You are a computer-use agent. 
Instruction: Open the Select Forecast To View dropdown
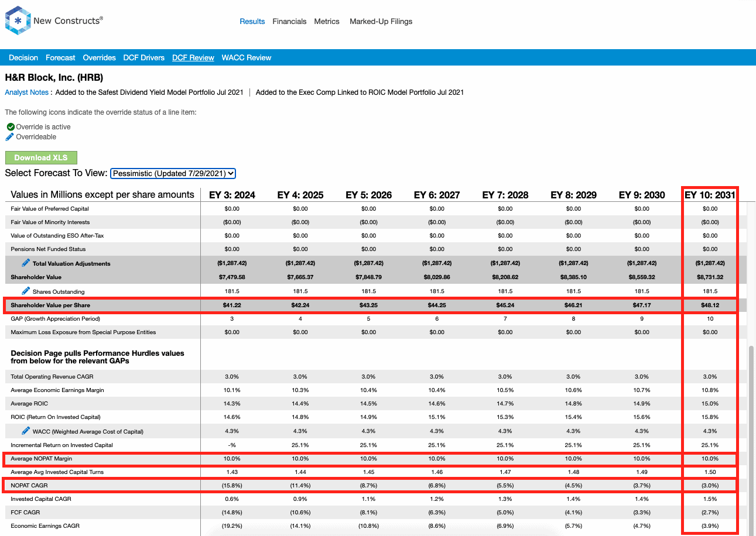tap(173, 173)
